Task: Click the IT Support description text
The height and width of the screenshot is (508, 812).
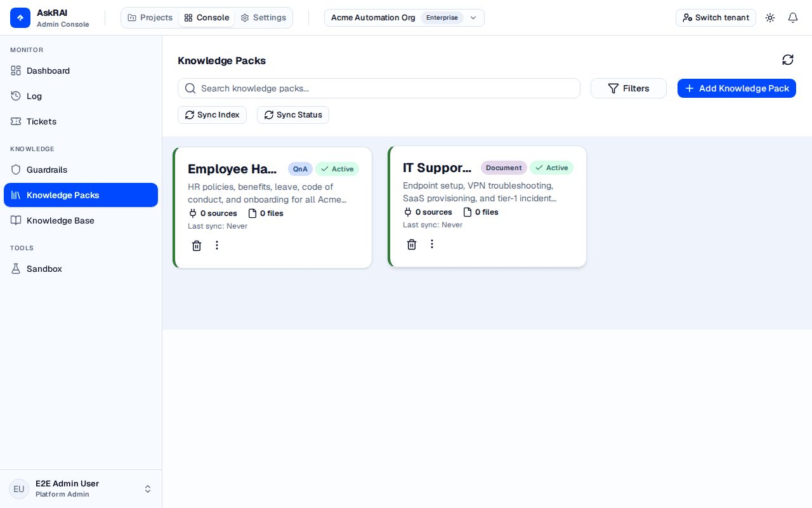Action: pyautogui.click(x=480, y=192)
